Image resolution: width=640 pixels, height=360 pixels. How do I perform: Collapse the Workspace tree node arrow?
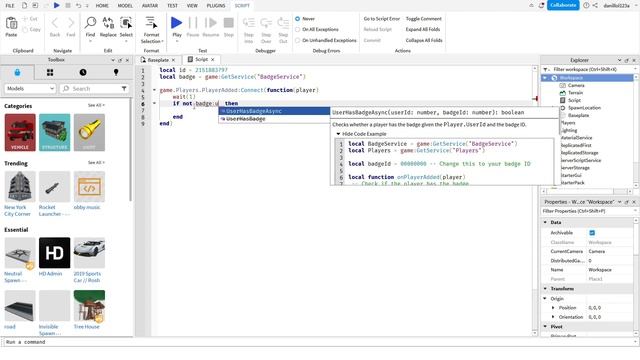pyautogui.click(x=545, y=78)
